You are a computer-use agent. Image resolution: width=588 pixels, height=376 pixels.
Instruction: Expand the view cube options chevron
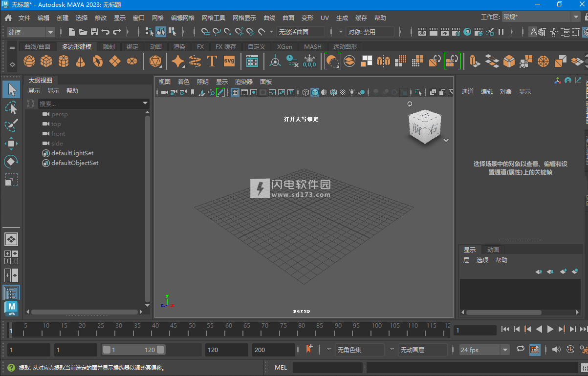coord(446,140)
